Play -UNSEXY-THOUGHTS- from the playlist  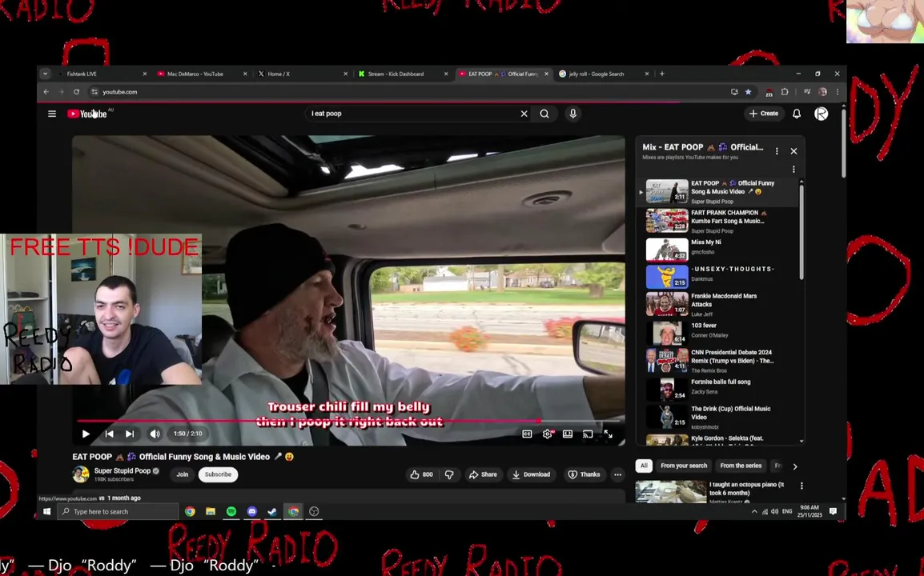tap(720, 276)
